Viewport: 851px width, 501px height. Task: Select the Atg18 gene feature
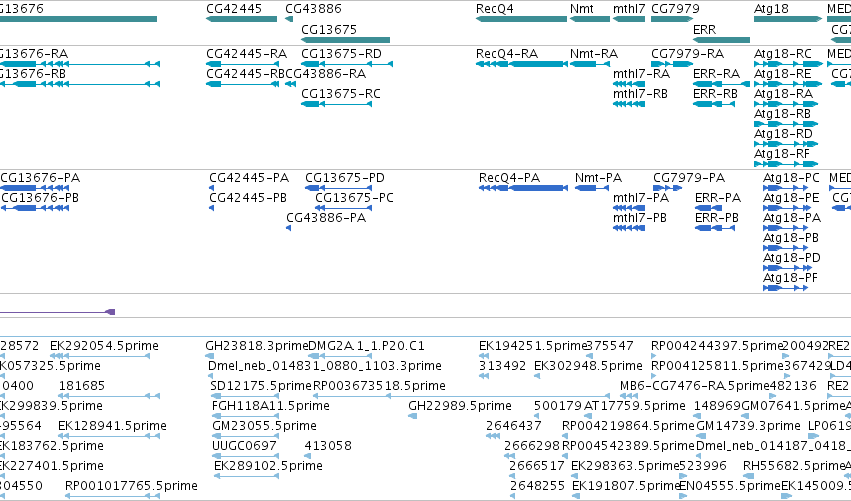click(x=788, y=19)
